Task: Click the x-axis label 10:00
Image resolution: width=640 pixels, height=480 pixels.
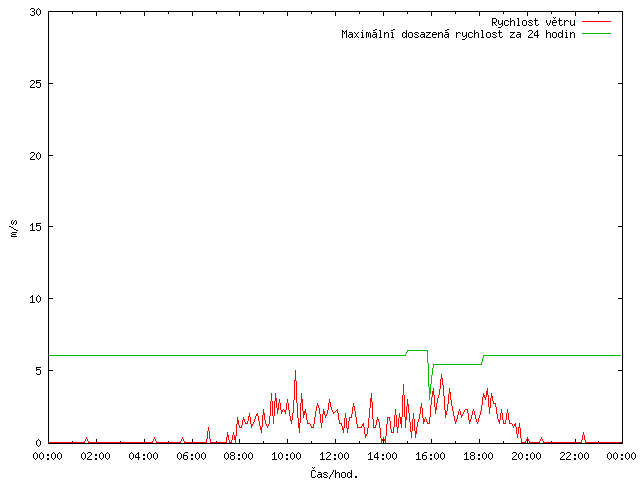Action: click(287, 456)
